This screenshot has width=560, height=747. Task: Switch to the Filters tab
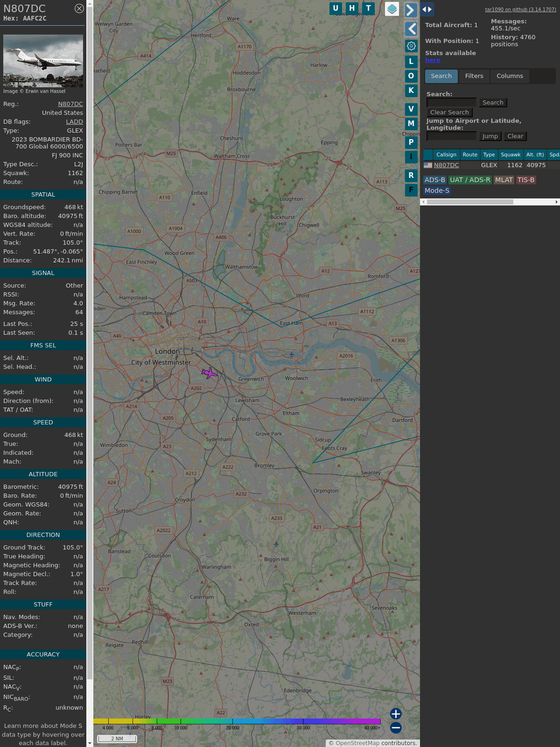coord(474,76)
